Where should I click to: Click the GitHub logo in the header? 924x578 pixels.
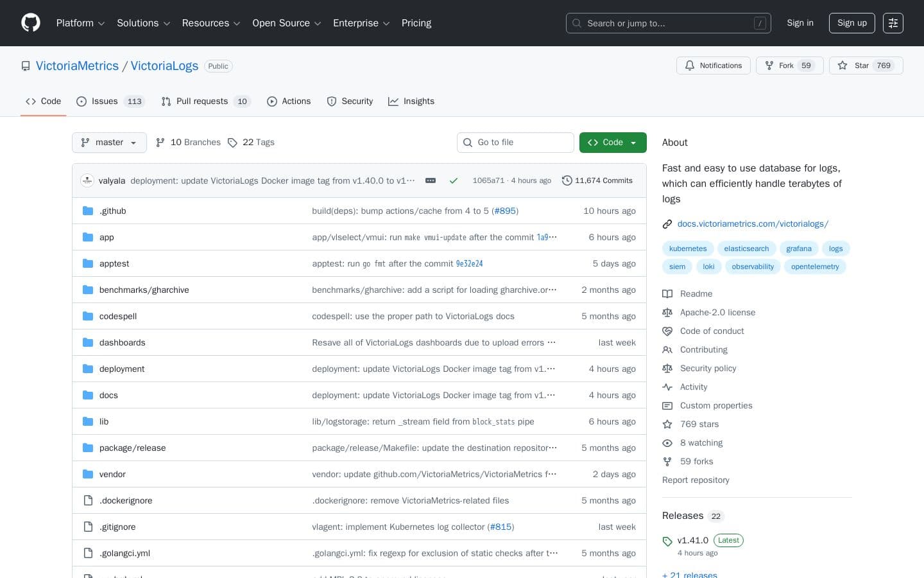(x=31, y=22)
